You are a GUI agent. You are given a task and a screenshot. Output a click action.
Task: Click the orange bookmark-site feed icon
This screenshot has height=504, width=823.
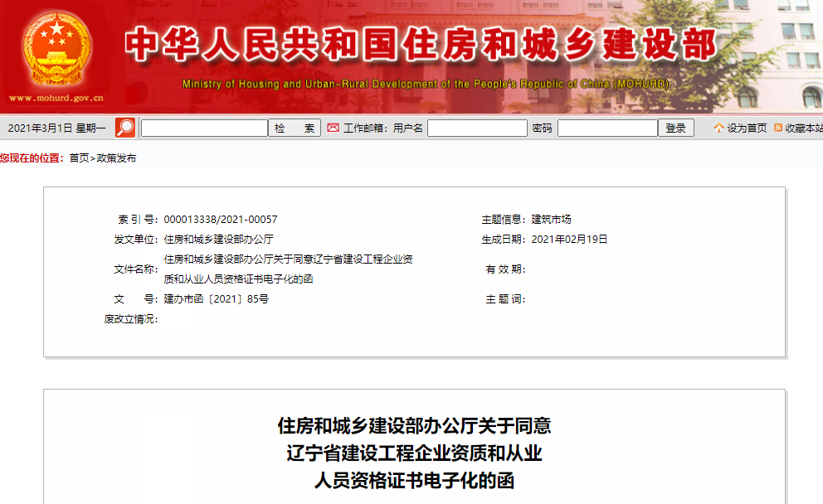[x=778, y=128]
